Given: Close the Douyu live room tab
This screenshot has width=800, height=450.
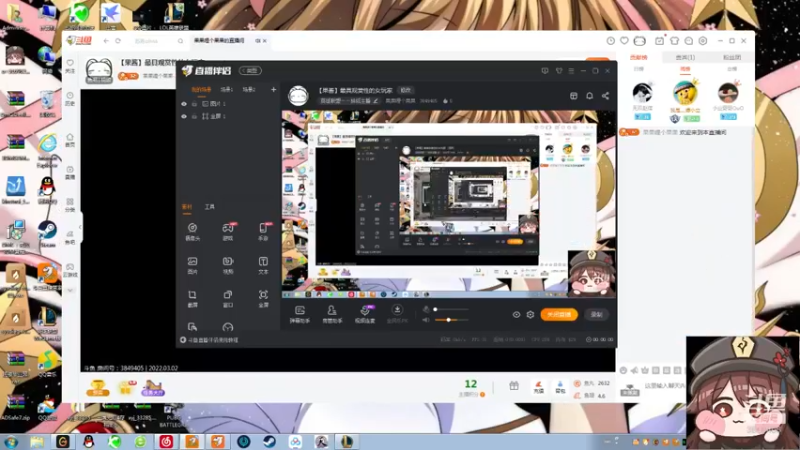Looking at the screenshot, I should click(x=265, y=41).
